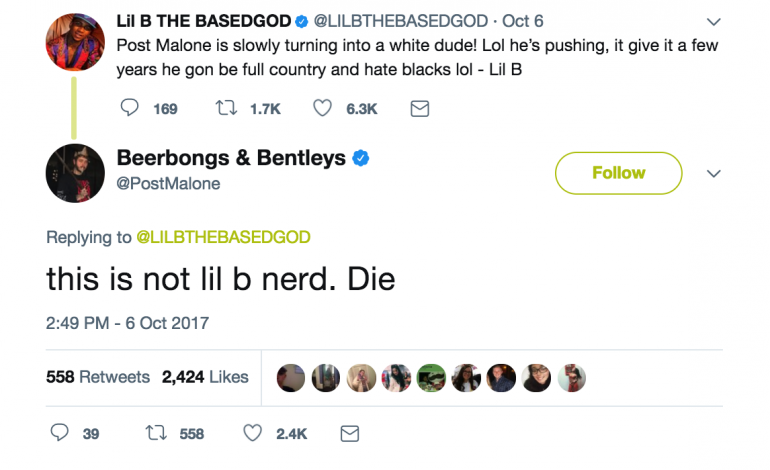Open dropdown arrow beside Follow button
The image size is (770, 470).
[713, 173]
